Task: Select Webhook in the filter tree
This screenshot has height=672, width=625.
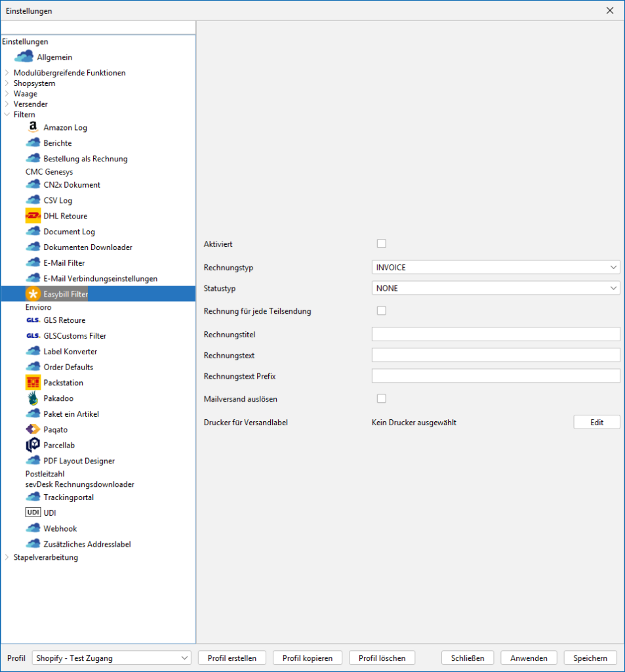Action: pyautogui.click(x=60, y=528)
